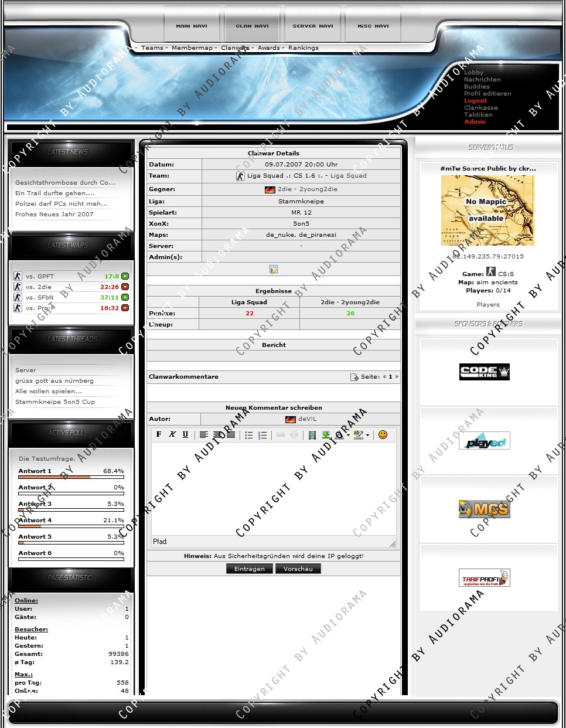Viewport: 566px width, 728px height.
Task: Open the Server Navi menu tab
Action: (x=313, y=26)
